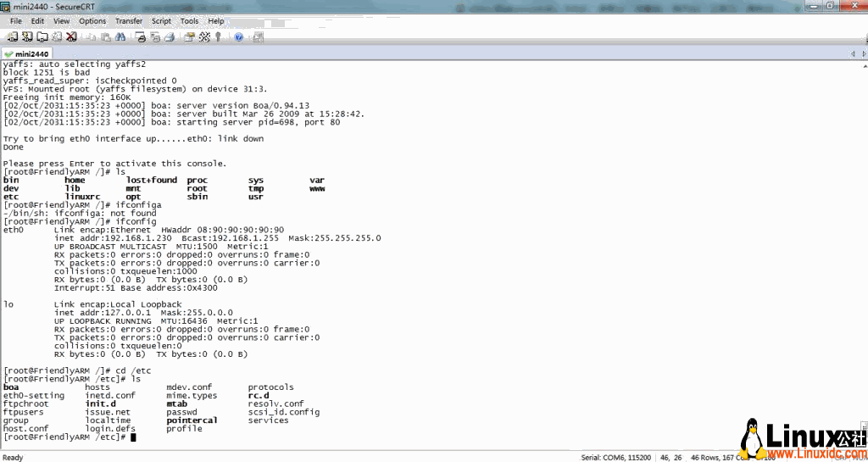
Task: Open the Script menu
Action: 161,21
